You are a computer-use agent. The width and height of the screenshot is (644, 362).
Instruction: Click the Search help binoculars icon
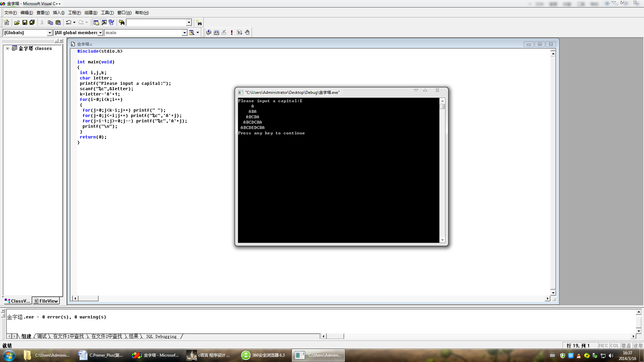tap(199, 22)
